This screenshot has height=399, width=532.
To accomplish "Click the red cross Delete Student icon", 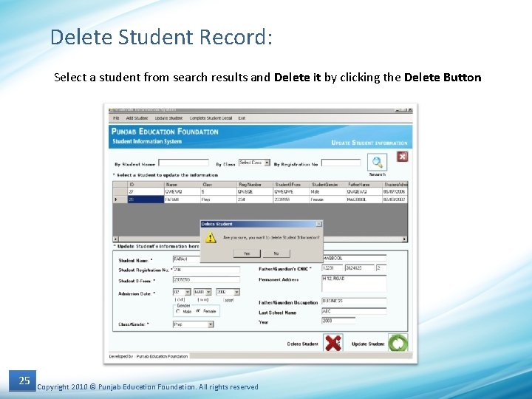I will 332,343.
